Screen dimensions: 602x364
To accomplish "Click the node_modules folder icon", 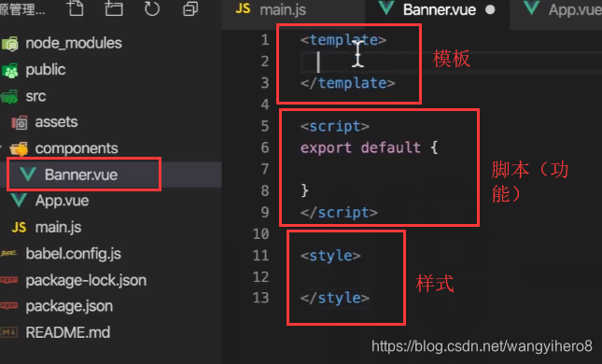I will (10, 44).
